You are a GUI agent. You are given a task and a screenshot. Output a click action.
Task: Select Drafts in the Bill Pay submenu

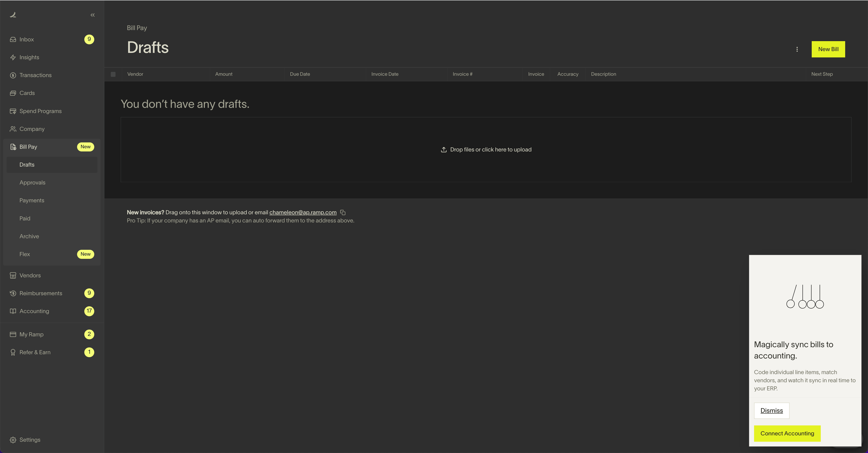(52, 165)
